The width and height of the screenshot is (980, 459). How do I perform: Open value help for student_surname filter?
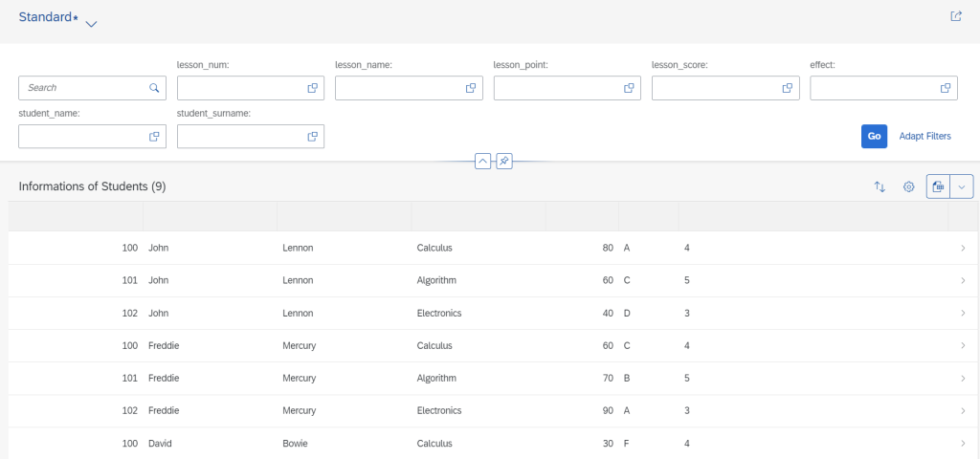pyautogui.click(x=313, y=137)
